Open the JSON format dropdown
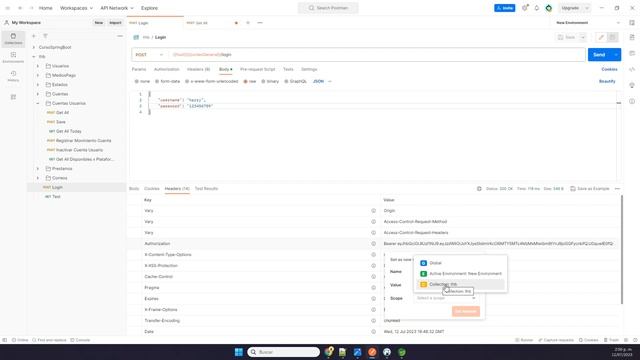The width and height of the screenshot is (640, 360). [322, 82]
